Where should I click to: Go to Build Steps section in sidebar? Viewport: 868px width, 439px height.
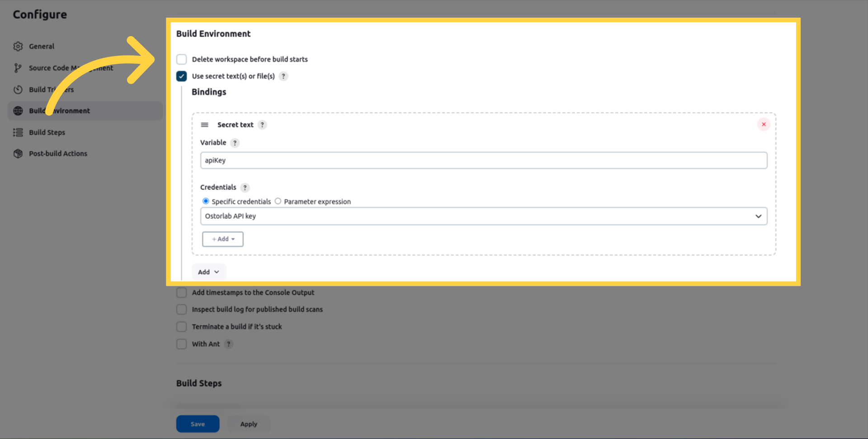[47, 132]
